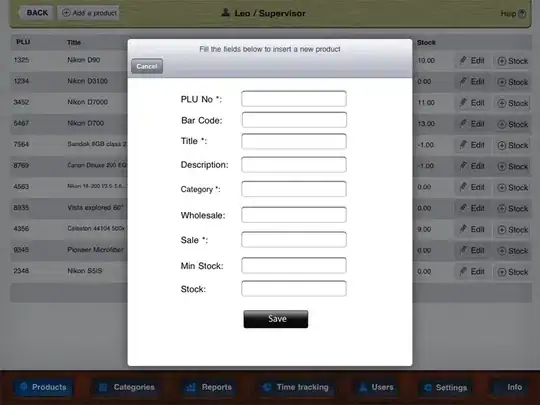Viewport: 540px width, 405px height.
Task: Click the Cancel button in the dialog
Action: pos(147,66)
